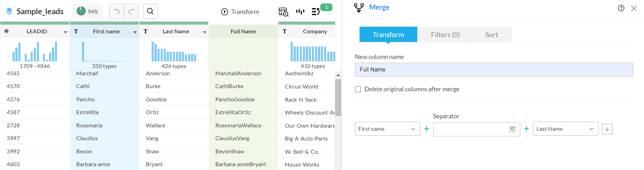
Task: Expand the Last Name column header arrow
Action: tap(204, 32)
